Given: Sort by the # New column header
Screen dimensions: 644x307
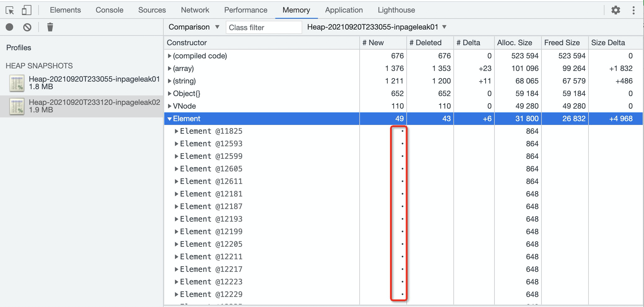Looking at the screenshot, I should (373, 43).
